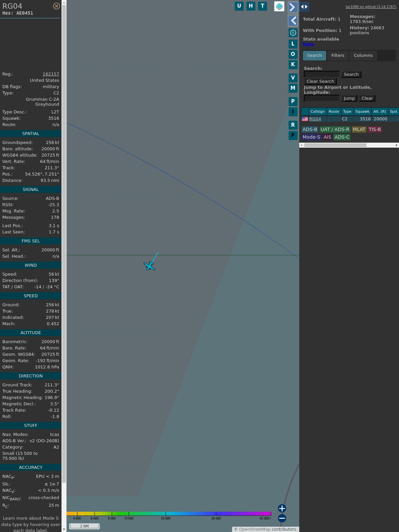The width and height of the screenshot is (399, 532).
Task: Click the scrollbar right arrow under table
Action: [x=397, y=145]
